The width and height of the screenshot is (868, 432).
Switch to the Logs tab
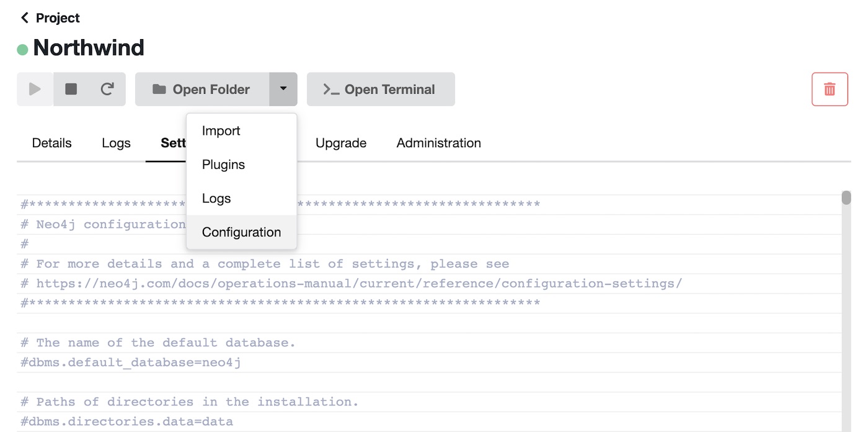click(116, 143)
